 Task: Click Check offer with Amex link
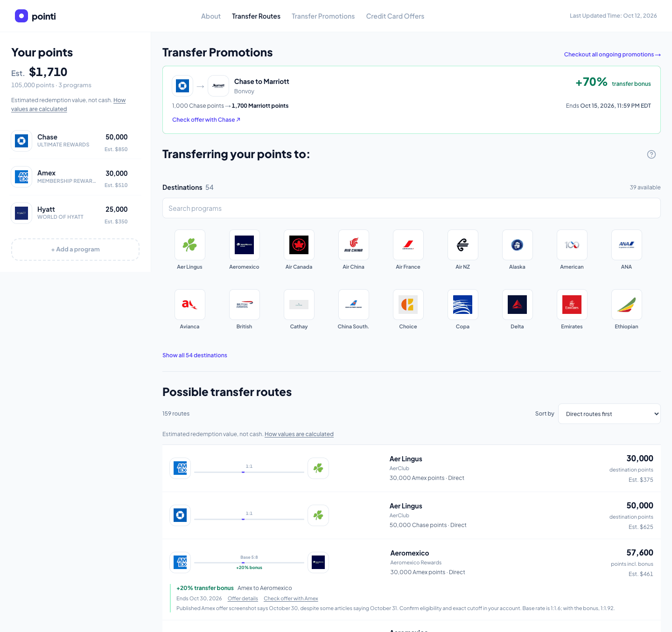coord(291,598)
